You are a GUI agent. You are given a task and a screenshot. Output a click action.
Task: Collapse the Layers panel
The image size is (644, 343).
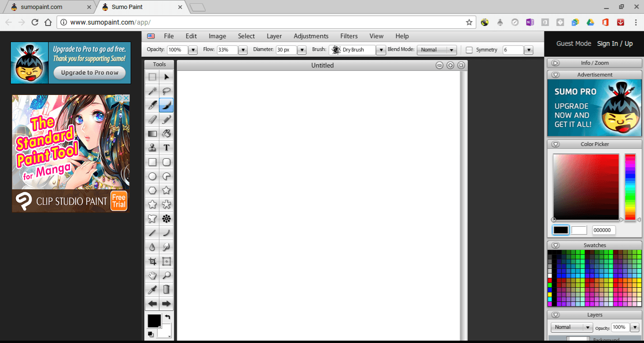point(555,315)
